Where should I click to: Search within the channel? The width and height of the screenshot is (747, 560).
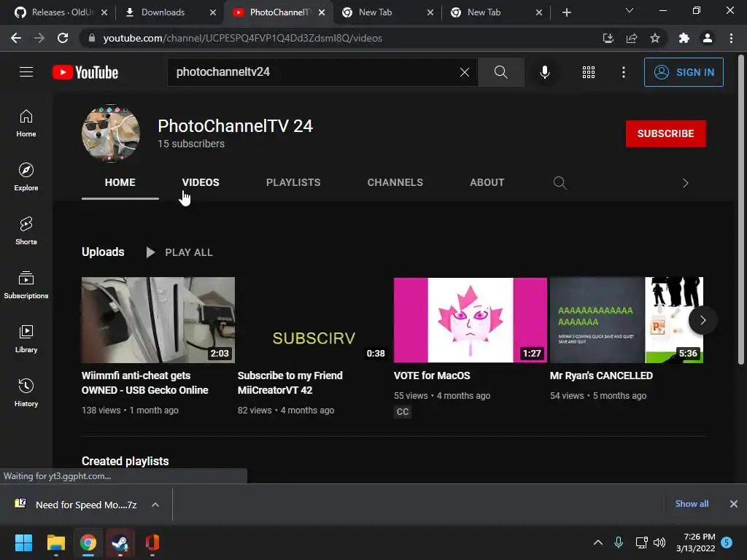click(x=560, y=183)
